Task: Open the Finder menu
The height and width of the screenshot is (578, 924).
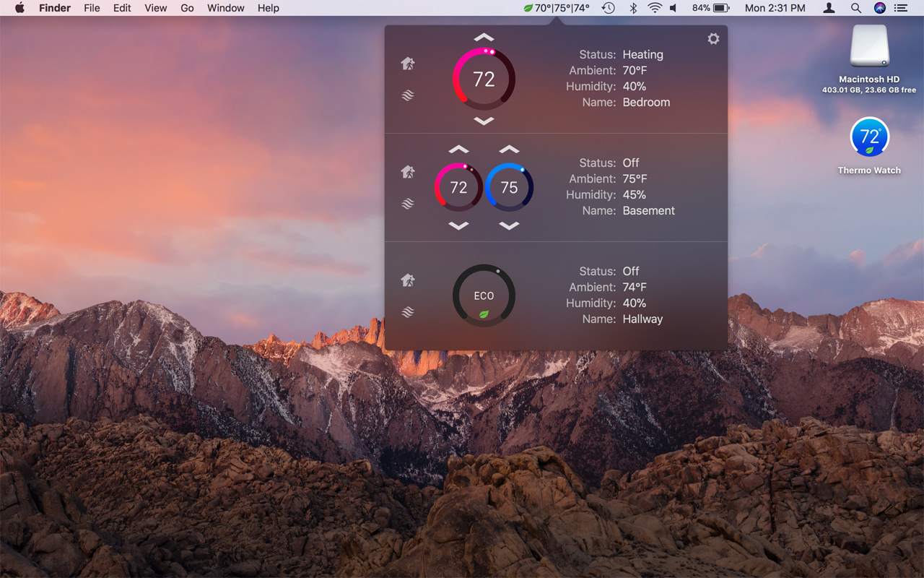Action: pos(55,8)
